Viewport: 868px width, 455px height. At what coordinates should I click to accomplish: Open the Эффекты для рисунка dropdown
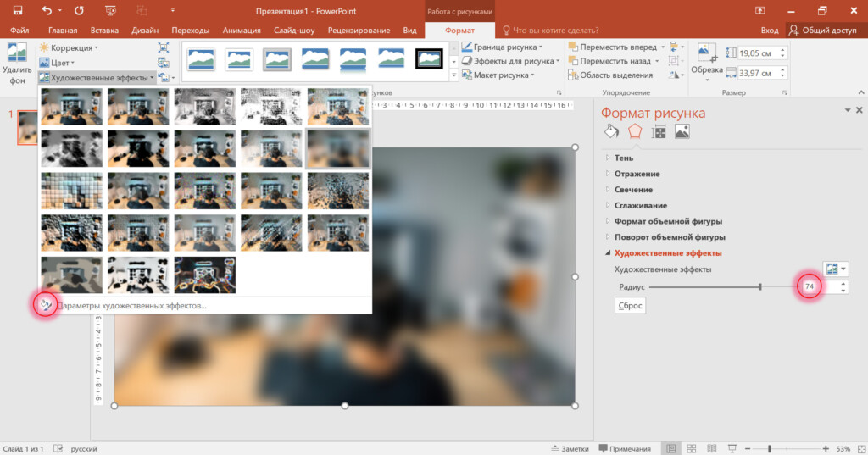(x=515, y=61)
